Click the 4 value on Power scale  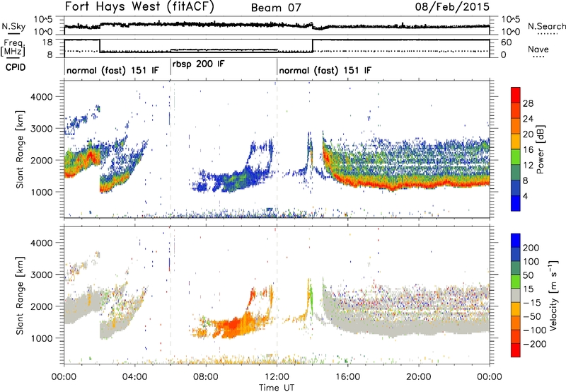pyautogui.click(x=525, y=196)
